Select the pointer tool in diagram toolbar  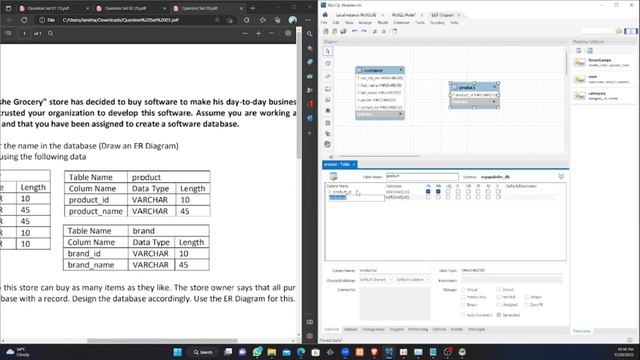(x=328, y=51)
